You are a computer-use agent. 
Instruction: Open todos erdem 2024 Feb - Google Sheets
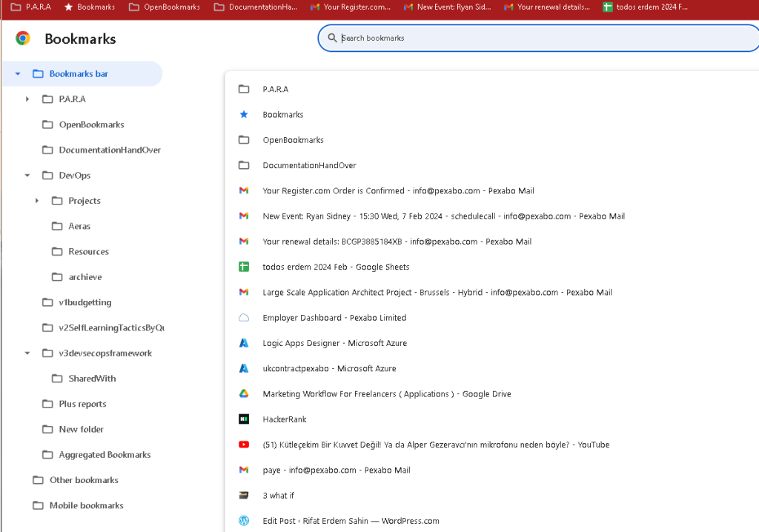click(336, 267)
